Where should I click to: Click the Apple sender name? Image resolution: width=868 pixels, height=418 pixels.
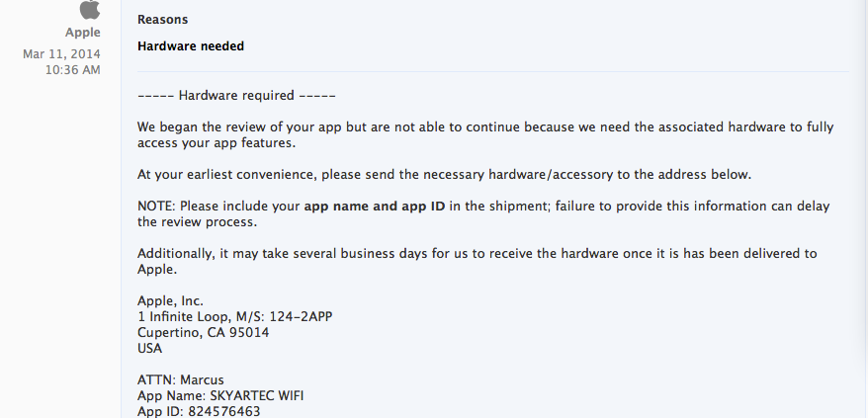pos(82,32)
